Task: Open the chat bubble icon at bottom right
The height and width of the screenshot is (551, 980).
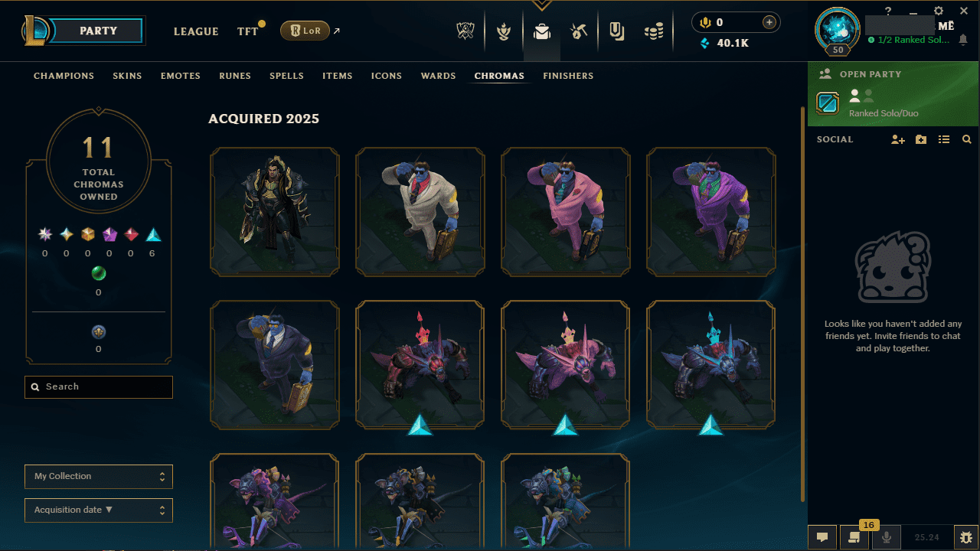Action: [822, 537]
